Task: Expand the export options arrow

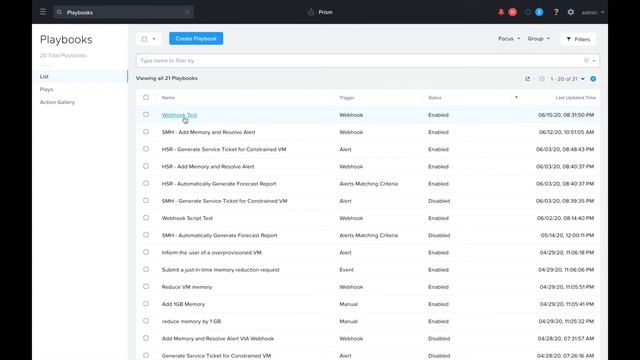Action: point(534,79)
